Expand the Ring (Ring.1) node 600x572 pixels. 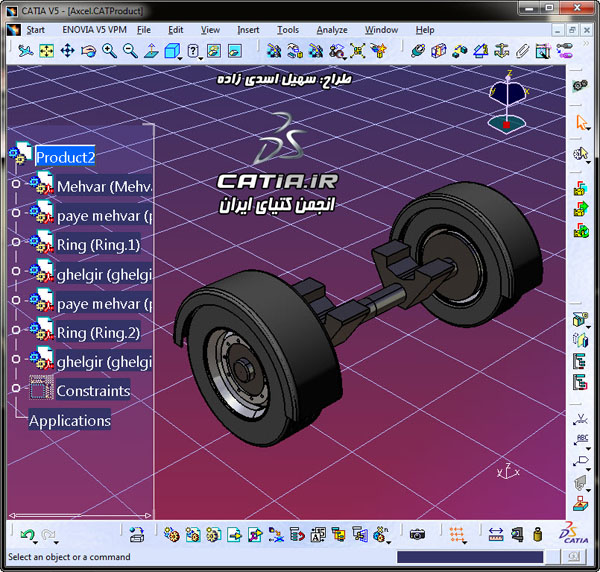coord(16,242)
